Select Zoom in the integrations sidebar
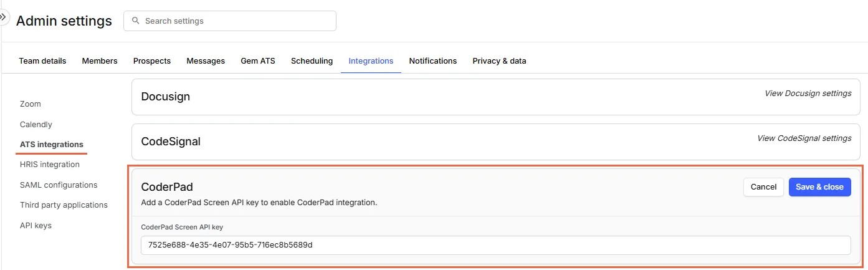868x270 pixels. pos(31,104)
